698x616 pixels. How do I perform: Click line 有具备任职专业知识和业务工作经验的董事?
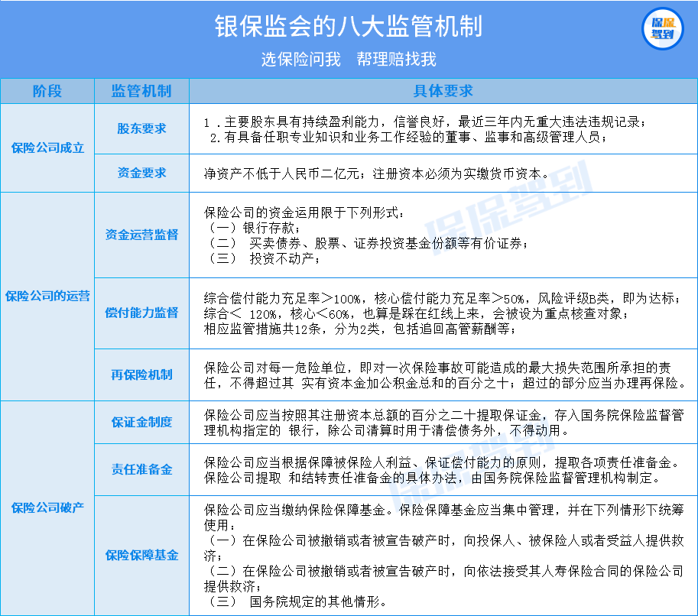click(x=408, y=138)
